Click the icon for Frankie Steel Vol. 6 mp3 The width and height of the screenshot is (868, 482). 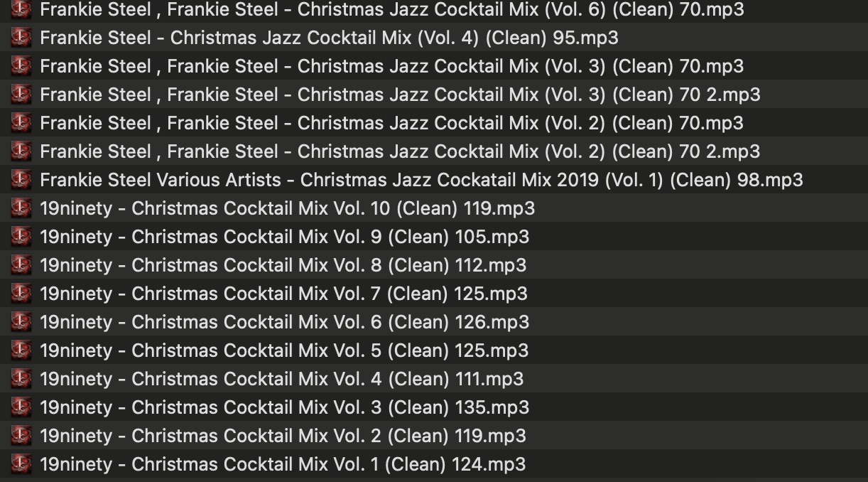21,9
